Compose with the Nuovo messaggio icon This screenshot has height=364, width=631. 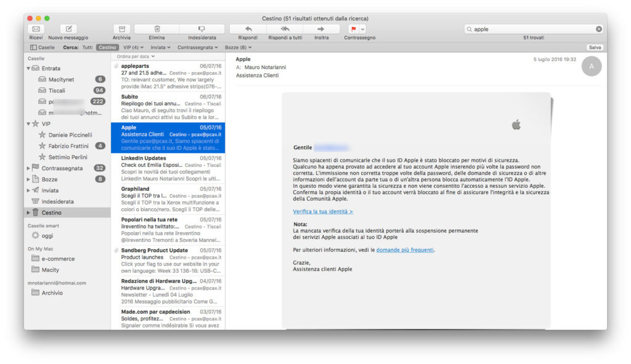[x=68, y=29]
